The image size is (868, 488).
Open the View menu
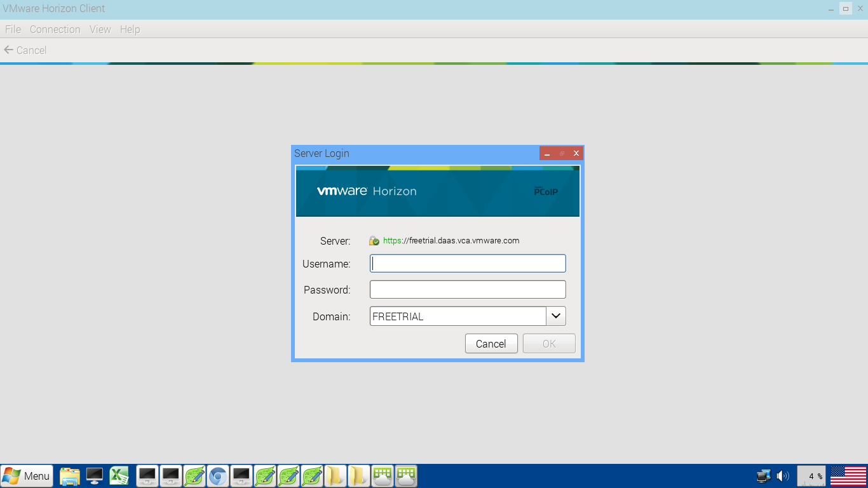(x=100, y=29)
